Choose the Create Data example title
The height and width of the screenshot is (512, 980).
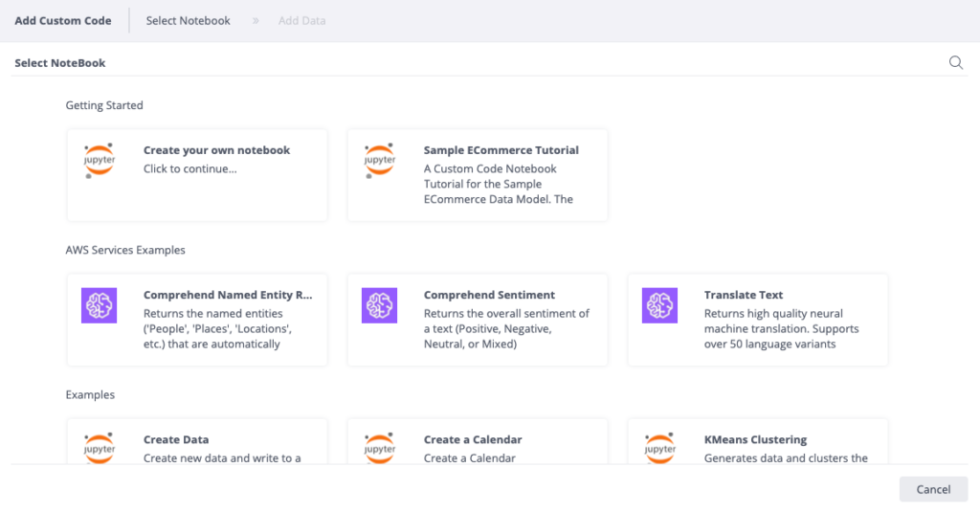176,439
